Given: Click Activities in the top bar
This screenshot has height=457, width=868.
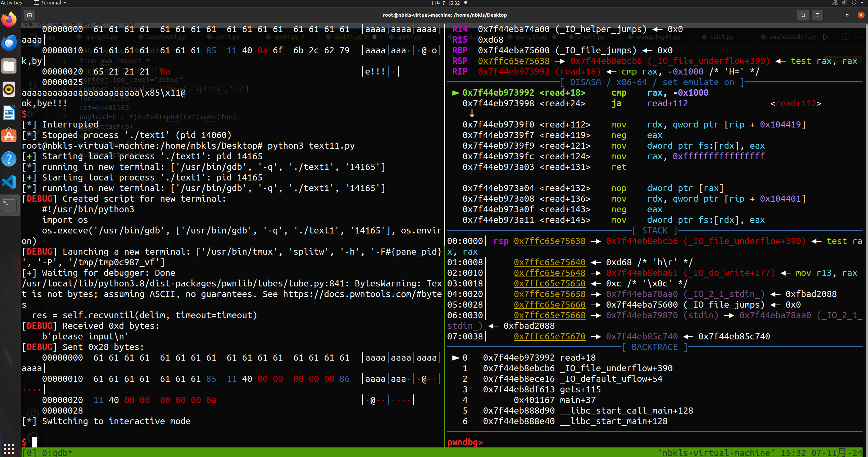Looking at the screenshot, I should coord(11,3).
